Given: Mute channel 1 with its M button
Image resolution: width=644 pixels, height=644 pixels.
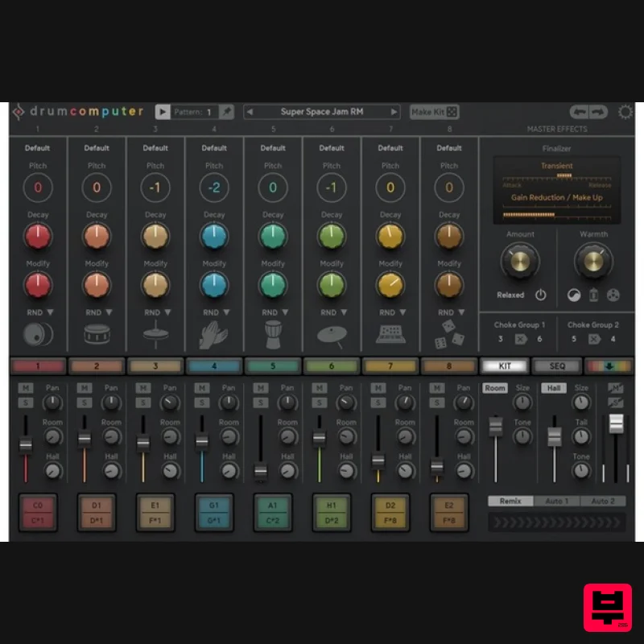Looking at the screenshot, I should [27, 387].
